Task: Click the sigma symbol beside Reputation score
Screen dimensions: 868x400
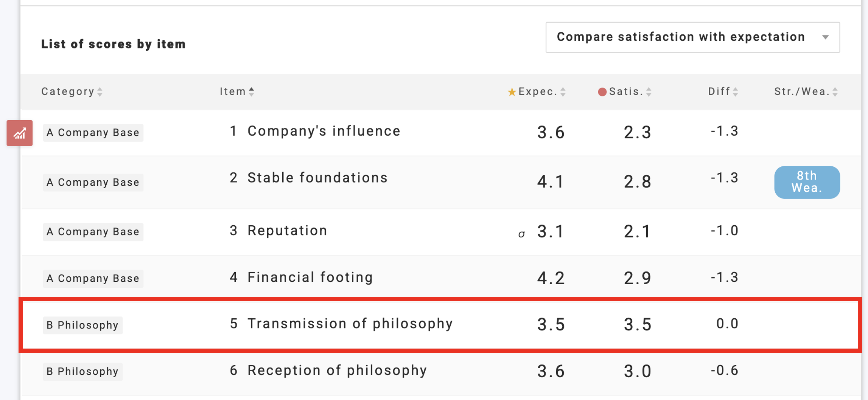Action: pyautogui.click(x=521, y=234)
